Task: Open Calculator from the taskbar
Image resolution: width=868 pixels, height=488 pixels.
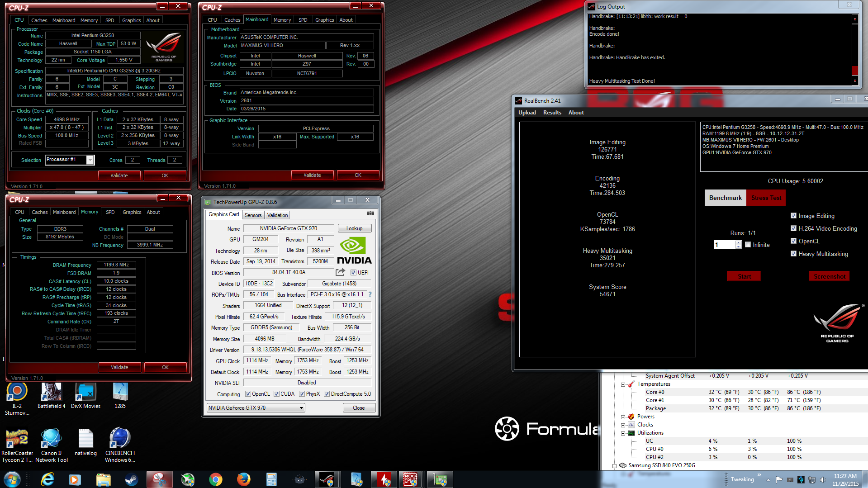Action: click(x=271, y=479)
